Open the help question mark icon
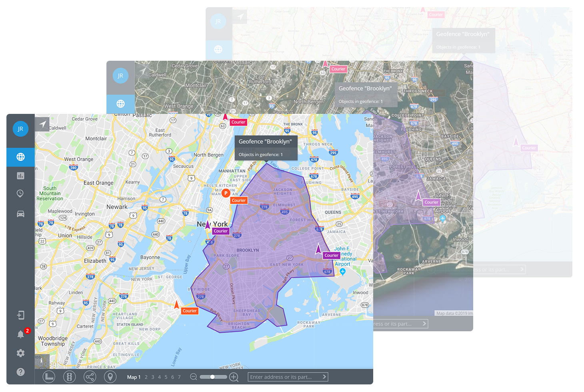584x392 pixels. 20,372
